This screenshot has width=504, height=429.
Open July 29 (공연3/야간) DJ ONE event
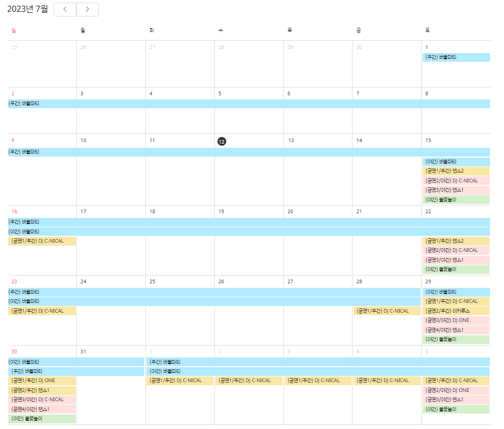[x=456, y=320]
